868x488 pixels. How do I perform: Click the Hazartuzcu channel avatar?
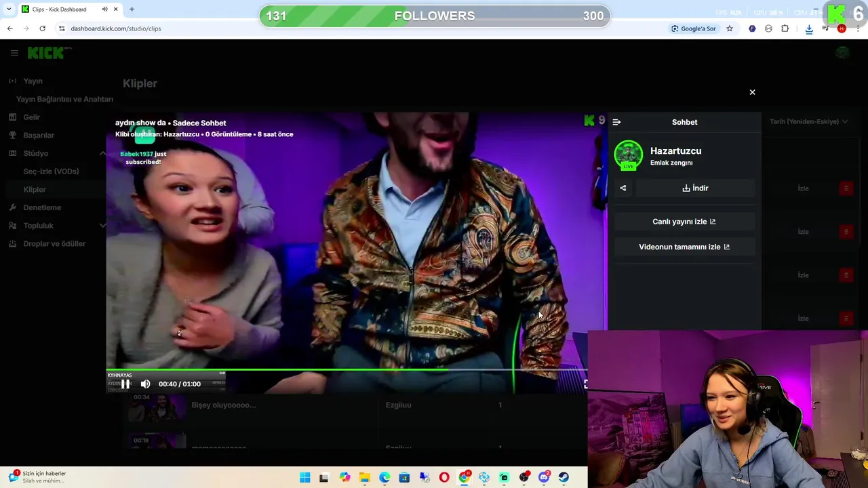tap(628, 155)
